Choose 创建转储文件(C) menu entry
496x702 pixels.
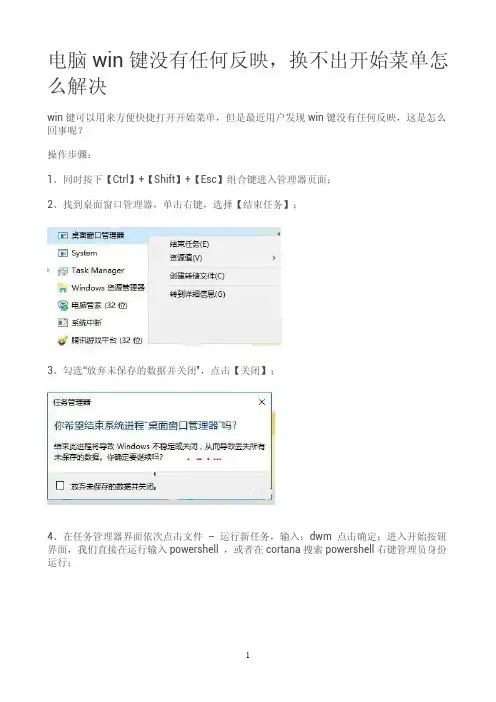(197, 276)
